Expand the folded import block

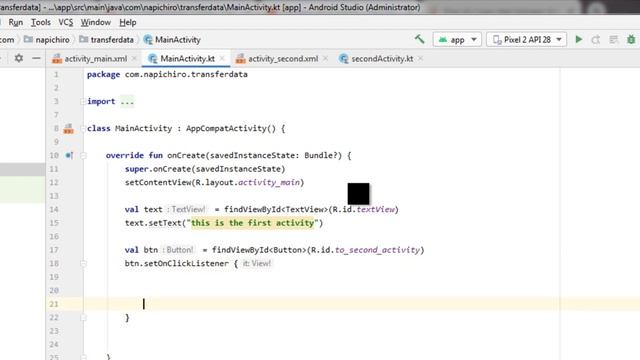127,101
